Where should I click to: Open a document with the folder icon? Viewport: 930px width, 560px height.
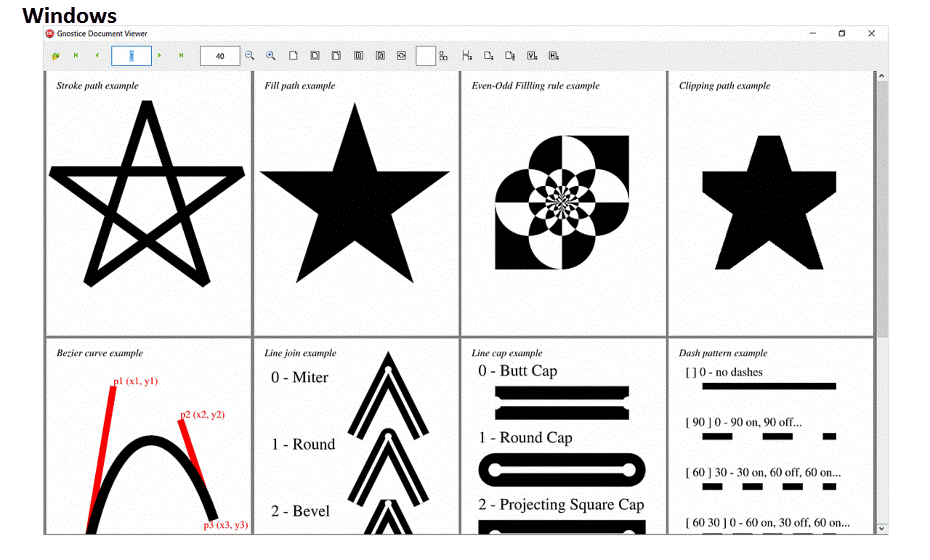pyautogui.click(x=56, y=56)
